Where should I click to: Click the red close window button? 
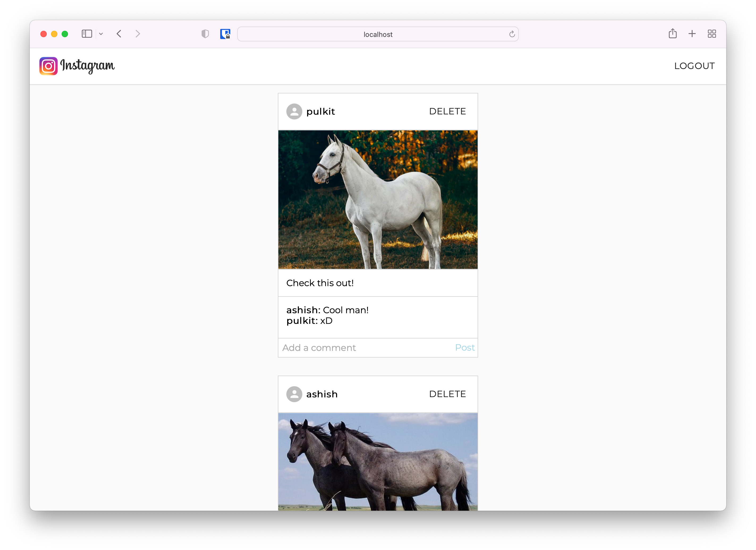(43, 34)
